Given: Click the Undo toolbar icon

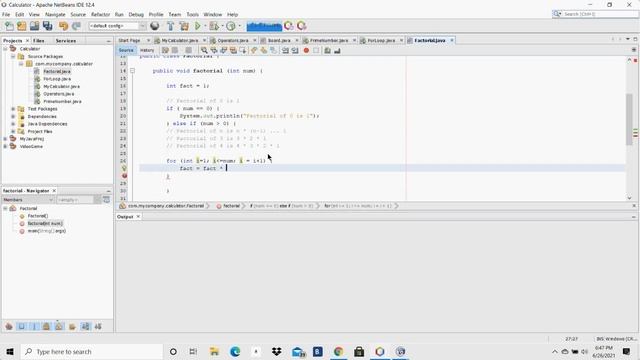Looking at the screenshot, I should point(63,26).
